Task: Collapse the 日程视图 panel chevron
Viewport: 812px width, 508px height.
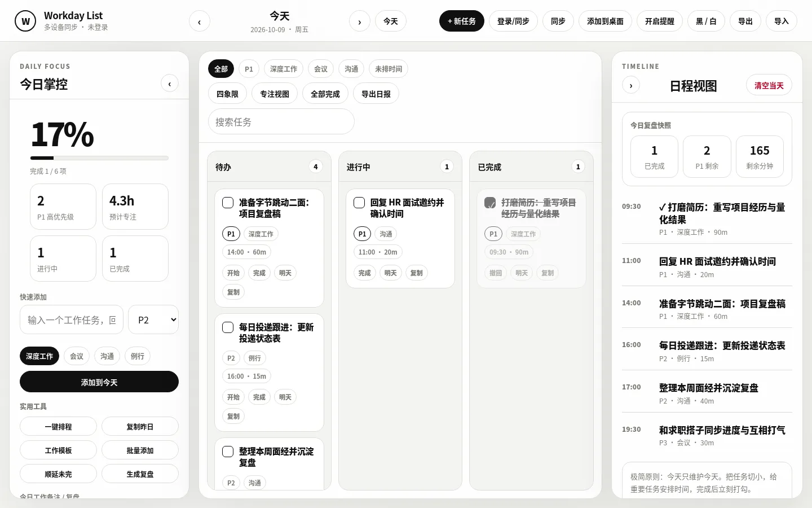Action: pyautogui.click(x=631, y=86)
